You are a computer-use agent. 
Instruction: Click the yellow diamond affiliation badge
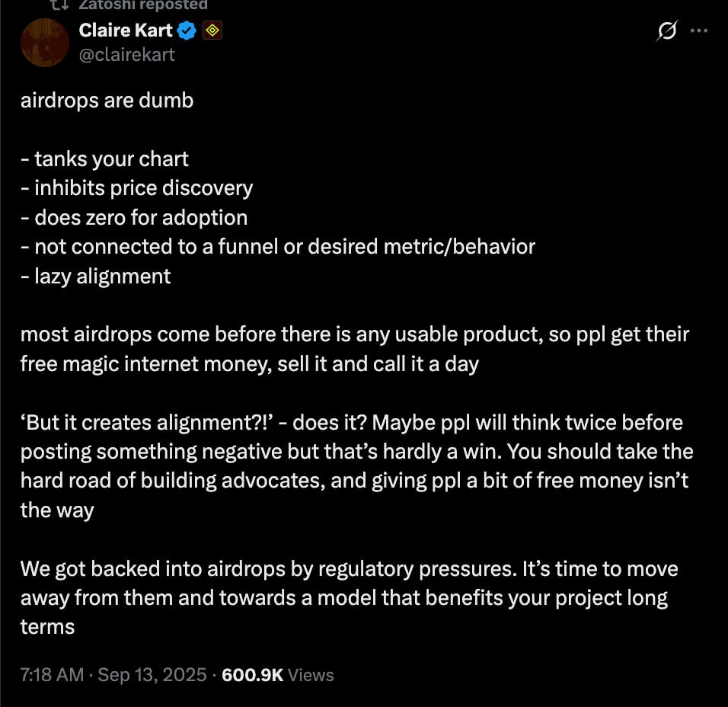pos(212,30)
